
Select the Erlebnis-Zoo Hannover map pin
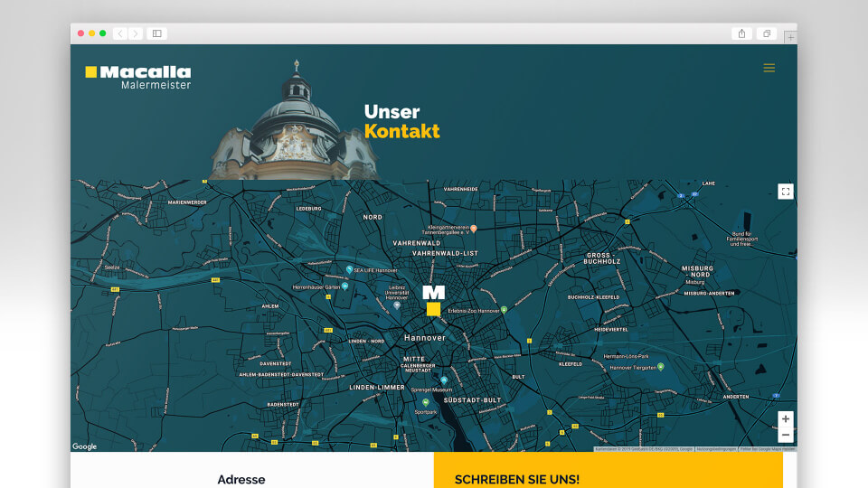pyautogui.click(x=504, y=310)
